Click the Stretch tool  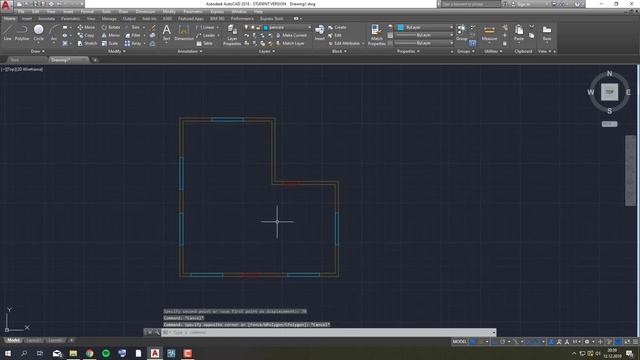click(x=87, y=43)
